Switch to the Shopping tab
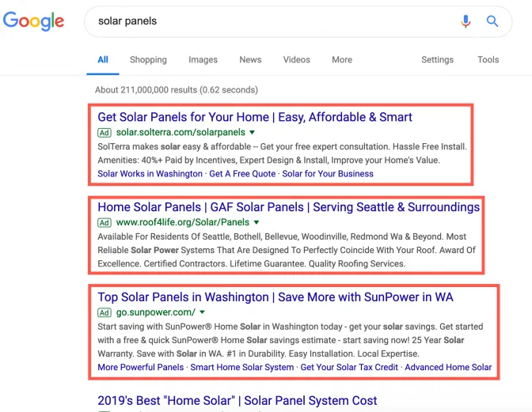This screenshot has height=412, width=532. [x=148, y=59]
